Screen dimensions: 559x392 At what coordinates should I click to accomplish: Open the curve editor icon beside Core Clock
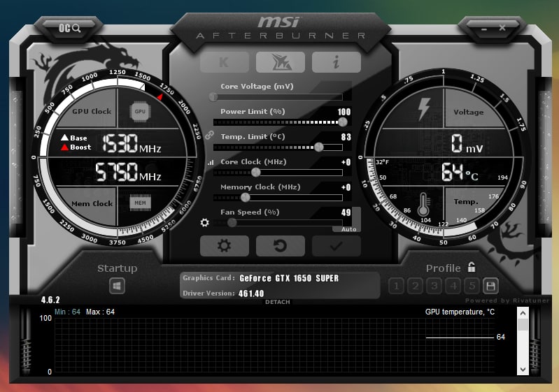(211, 162)
